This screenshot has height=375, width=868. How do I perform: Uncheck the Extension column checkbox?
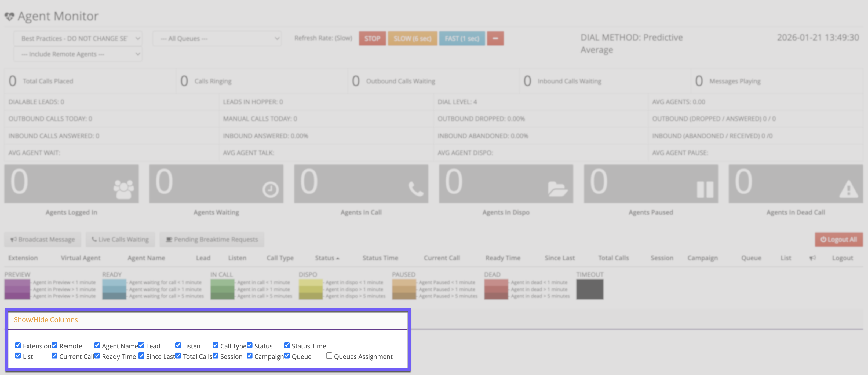(x=18, y=345)
